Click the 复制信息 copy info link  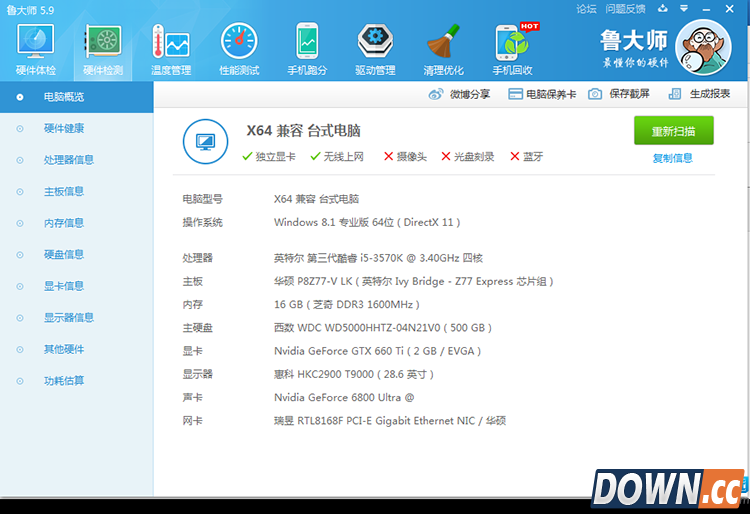point(673,158)
